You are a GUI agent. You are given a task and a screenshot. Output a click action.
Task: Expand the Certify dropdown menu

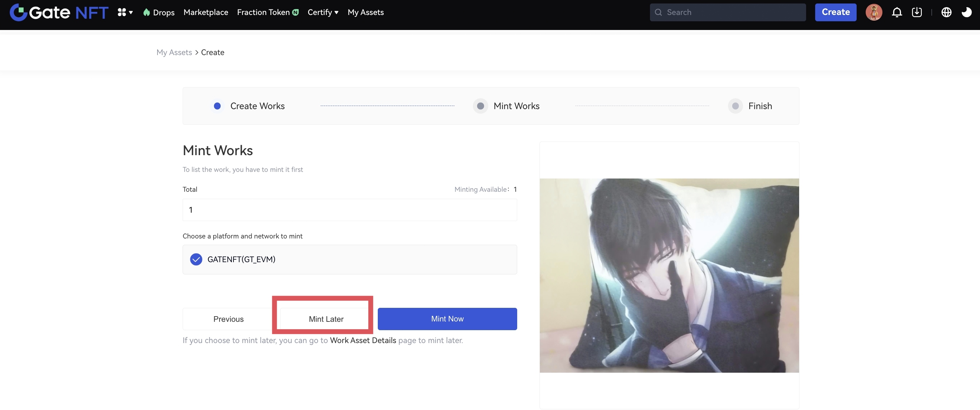coord(323,12)
